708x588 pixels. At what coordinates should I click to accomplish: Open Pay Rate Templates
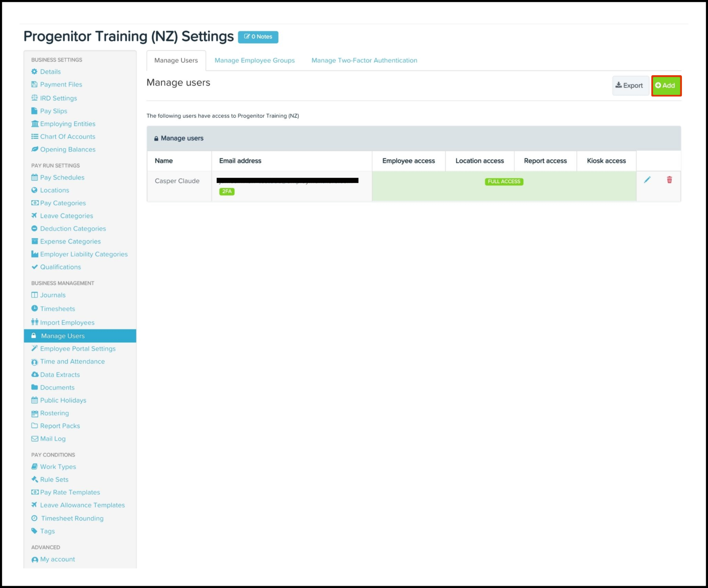point(70,492)
